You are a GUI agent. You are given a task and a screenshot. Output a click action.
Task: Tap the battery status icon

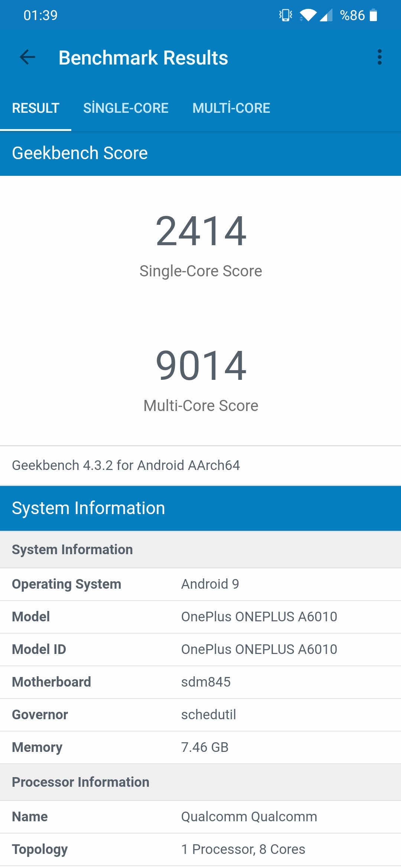click(x=374, y=15)
